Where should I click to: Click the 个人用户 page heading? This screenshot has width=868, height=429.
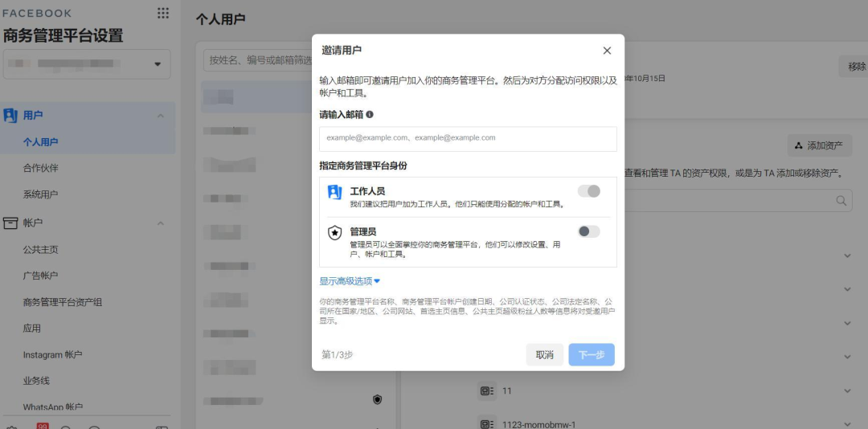point(220,18)
